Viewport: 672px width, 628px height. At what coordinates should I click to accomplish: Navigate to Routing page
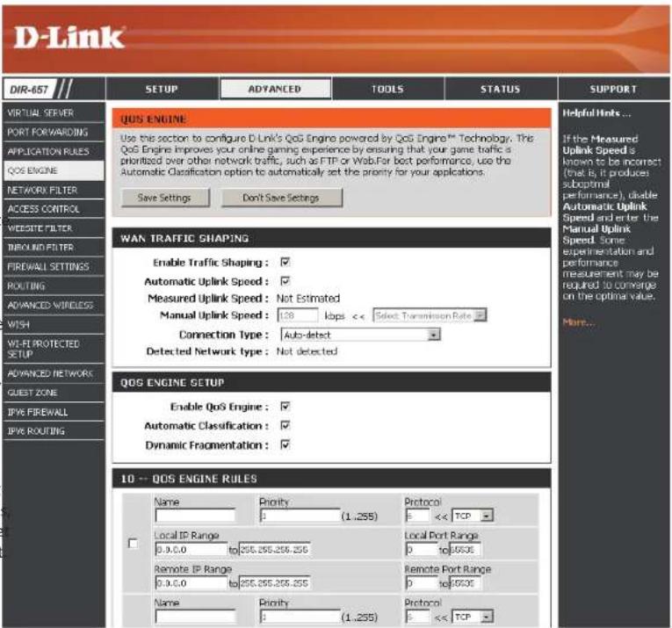pos(53,285)
